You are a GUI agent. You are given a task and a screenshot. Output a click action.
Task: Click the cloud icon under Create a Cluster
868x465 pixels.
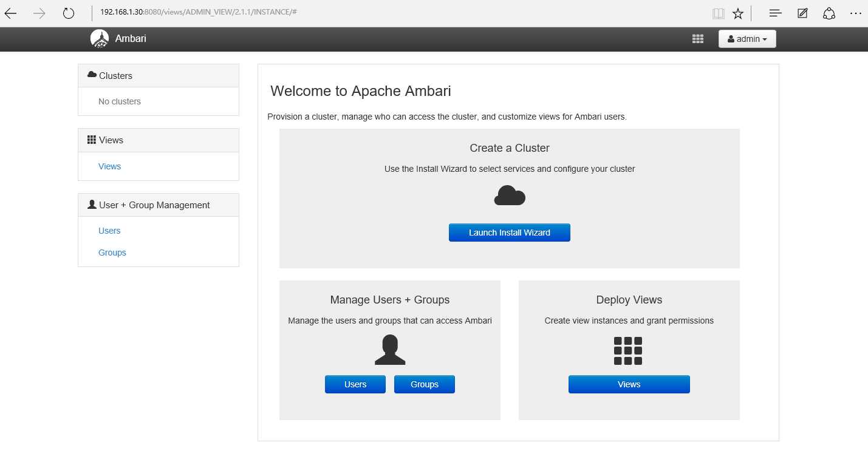point(510,195)
